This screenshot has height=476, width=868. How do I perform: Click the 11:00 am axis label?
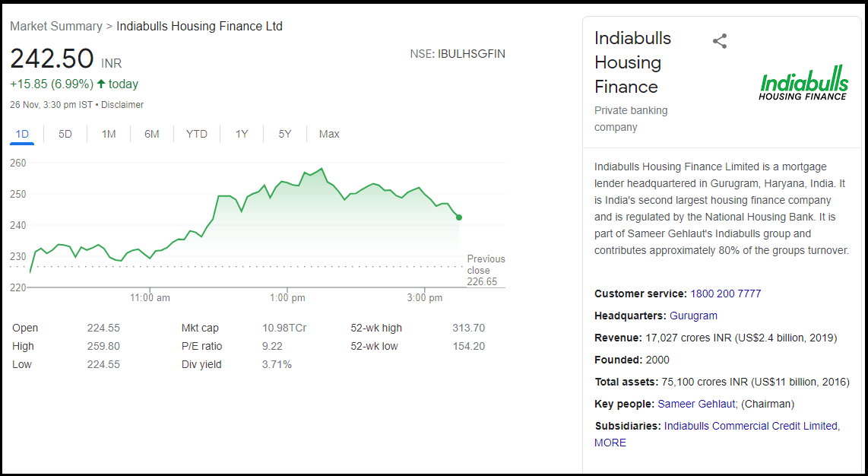[150, 298]
